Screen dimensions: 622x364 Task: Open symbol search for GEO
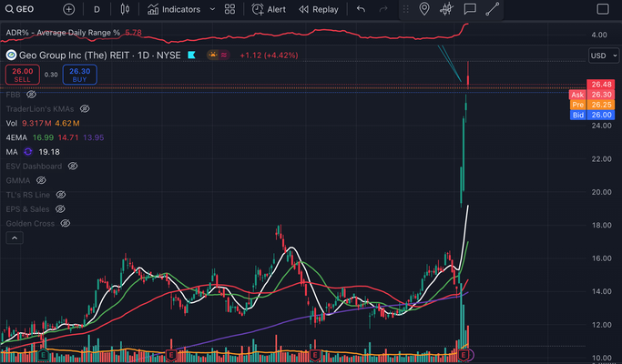19,9
